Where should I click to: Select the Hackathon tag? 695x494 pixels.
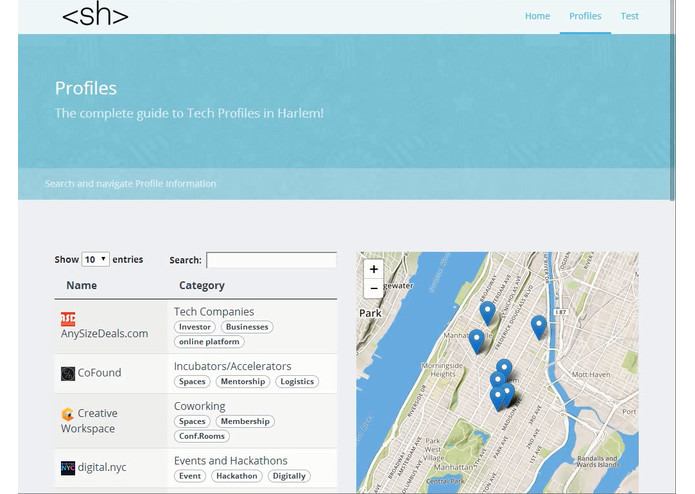point(237,476)
